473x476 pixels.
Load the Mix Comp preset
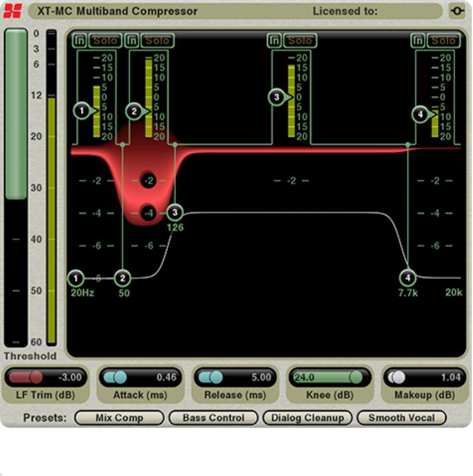coord(119,418)
